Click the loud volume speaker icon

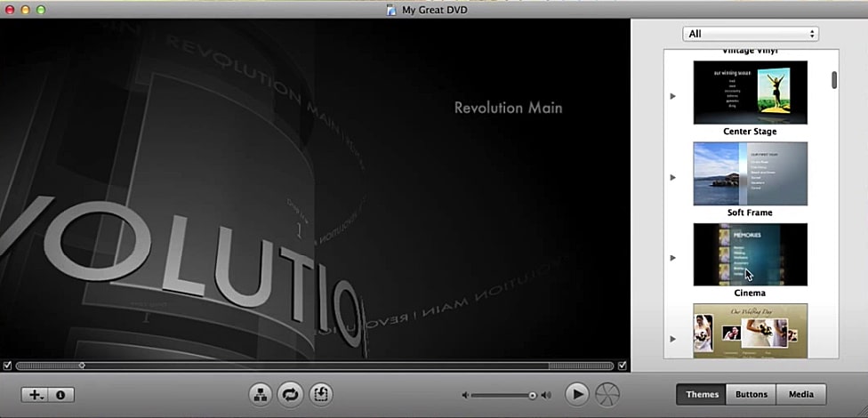(x=546, y=395)
